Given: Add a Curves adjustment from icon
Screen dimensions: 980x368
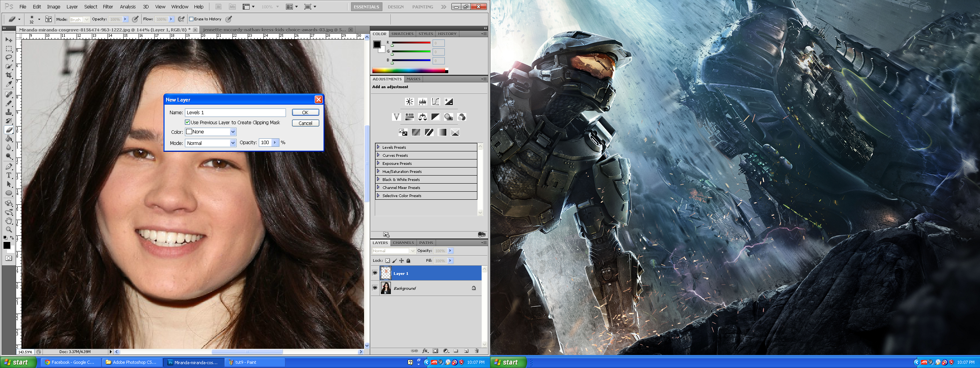Looking at the screenshot, I should 436,102.
